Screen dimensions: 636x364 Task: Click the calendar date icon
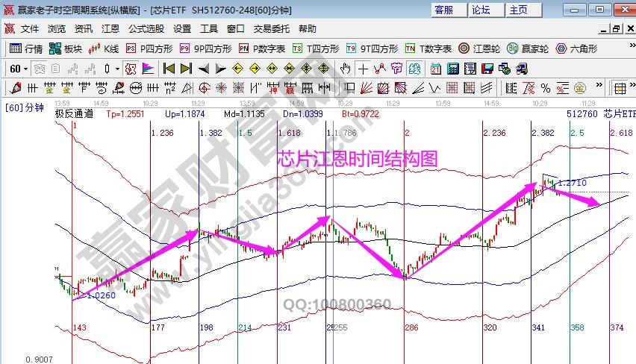pyautogui.click(x=436, y=69)
